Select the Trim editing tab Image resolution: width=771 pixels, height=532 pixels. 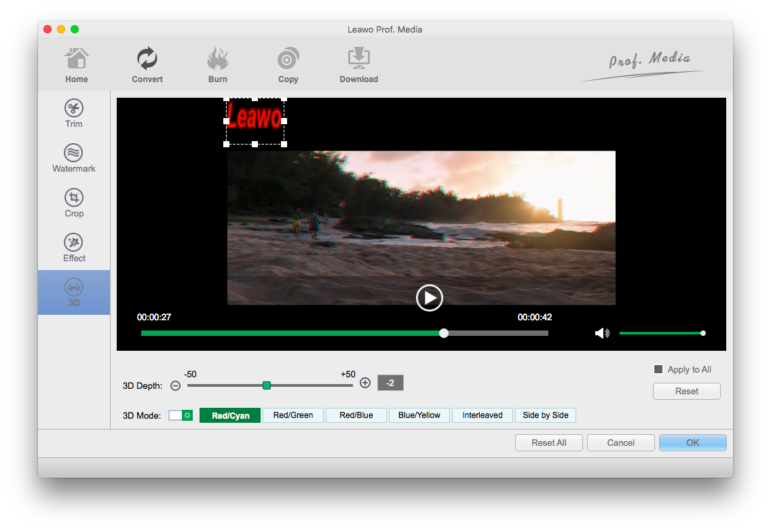coord(74,113)
